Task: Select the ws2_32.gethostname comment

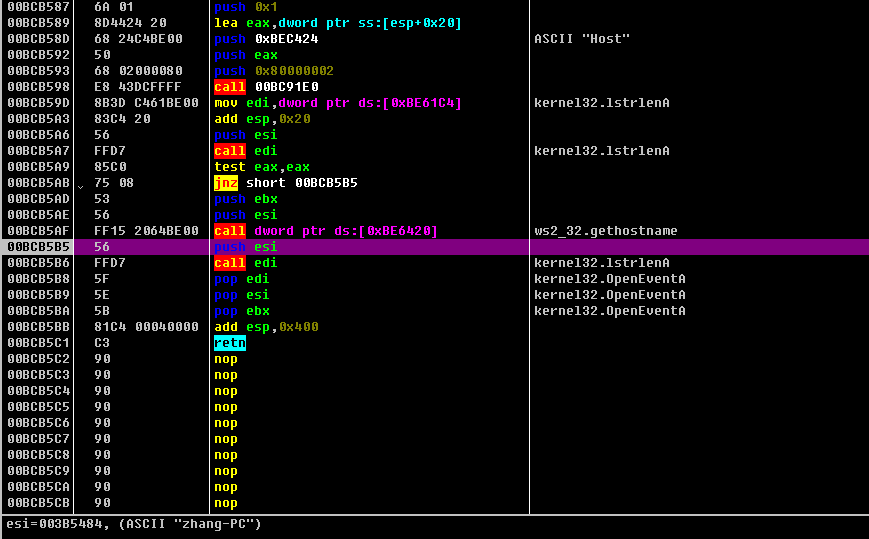Action: pyautogui.click(x=606, y=231)
